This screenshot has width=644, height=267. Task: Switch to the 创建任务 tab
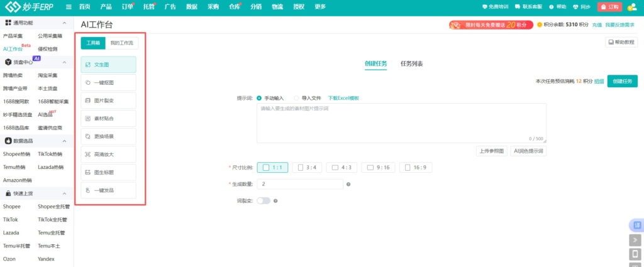(376, 64)
